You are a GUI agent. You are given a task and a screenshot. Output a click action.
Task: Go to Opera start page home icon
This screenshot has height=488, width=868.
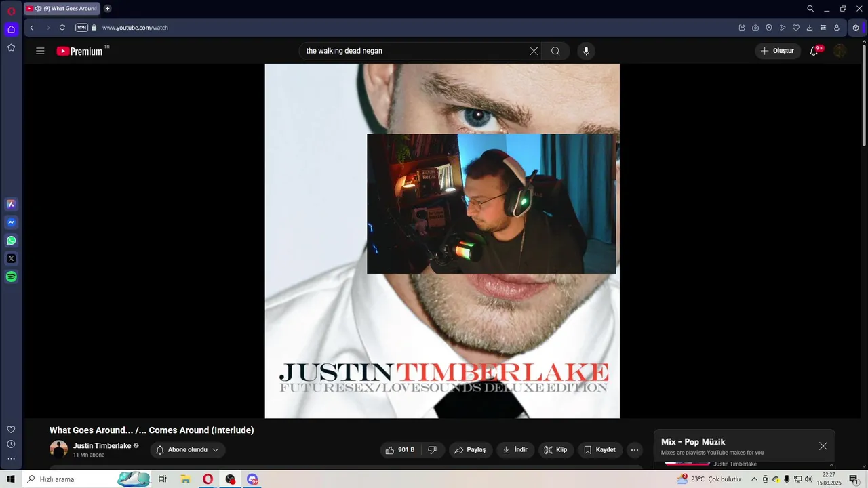[x=11, y=29]
